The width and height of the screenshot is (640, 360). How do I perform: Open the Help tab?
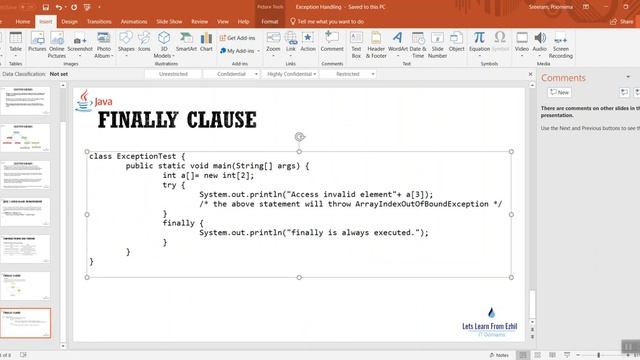pos(243,22)
